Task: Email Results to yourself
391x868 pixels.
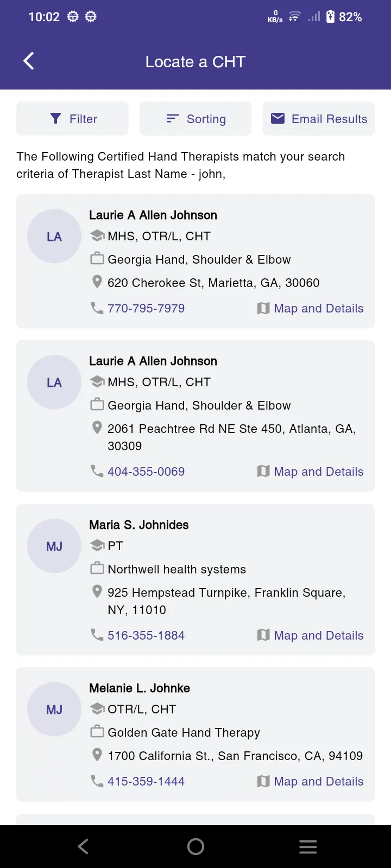Action: click(319, 119)
